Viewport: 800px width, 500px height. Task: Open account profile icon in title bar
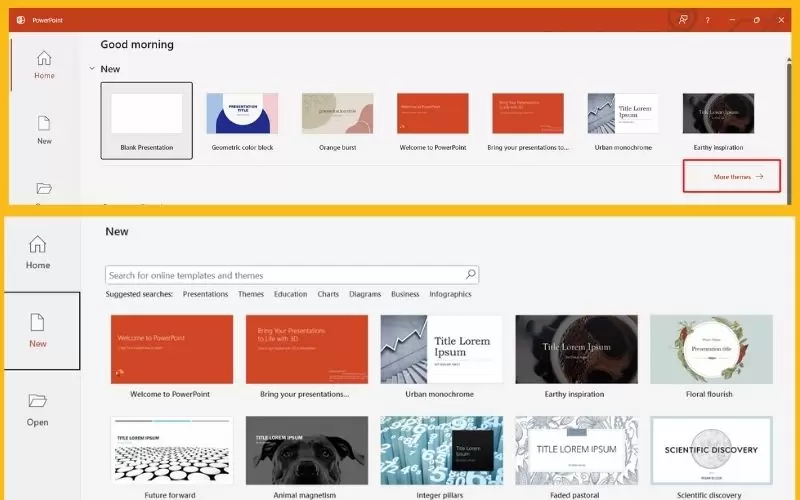click(683, 20)
